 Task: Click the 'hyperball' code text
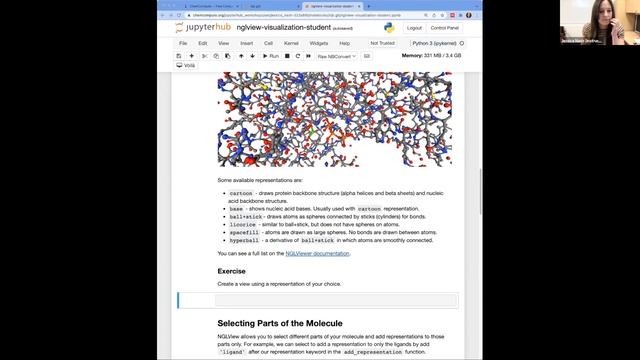244,240
